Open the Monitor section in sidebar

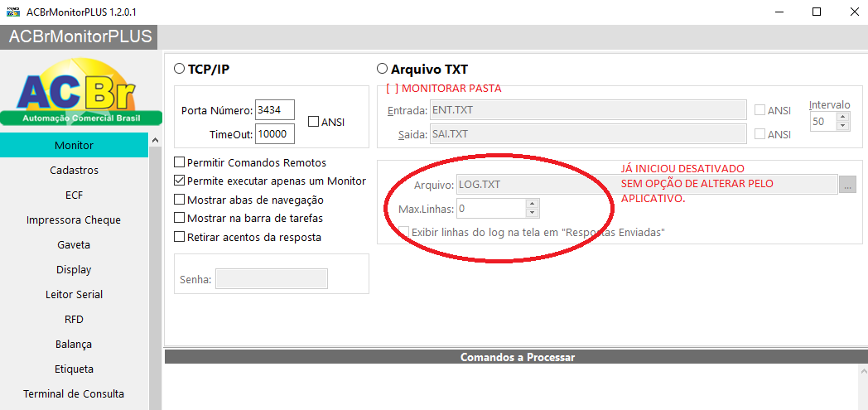(75, 145)
